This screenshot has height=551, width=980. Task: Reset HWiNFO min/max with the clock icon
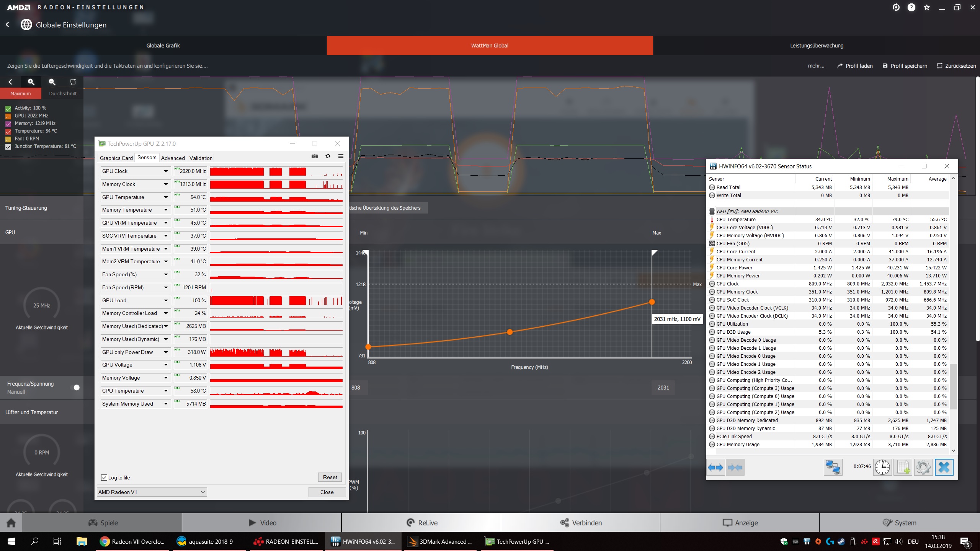(x=882, y=467)
